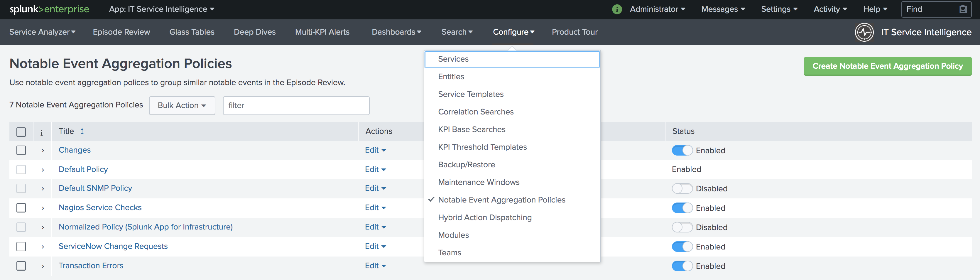
Task: Check the checkbox for Transaction Errors row
Action: (x=21, y=266)
